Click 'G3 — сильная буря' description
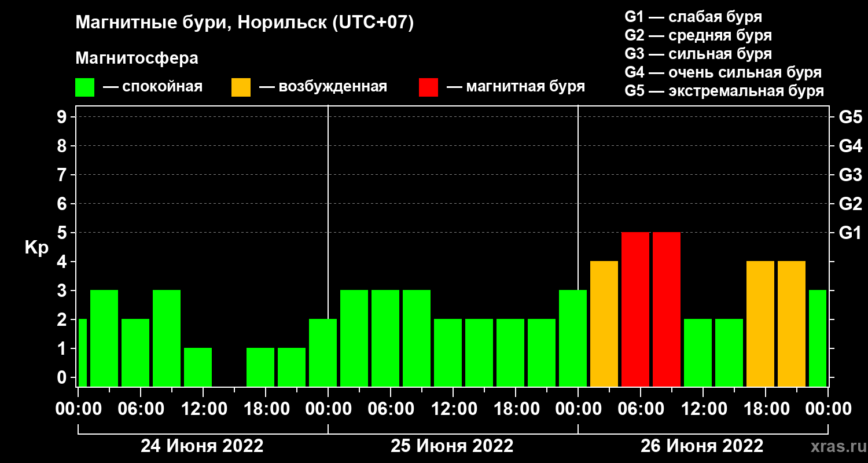This screenshot has width=868, height=463. 698,54
